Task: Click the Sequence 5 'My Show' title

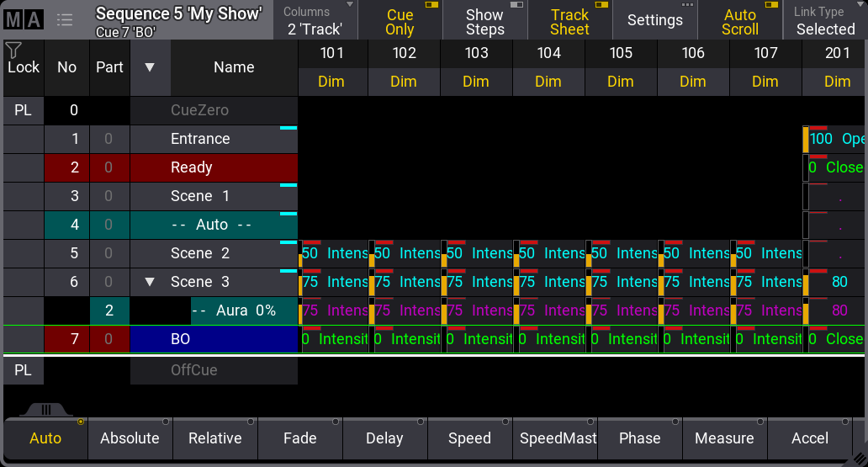Action: point(178,13)
